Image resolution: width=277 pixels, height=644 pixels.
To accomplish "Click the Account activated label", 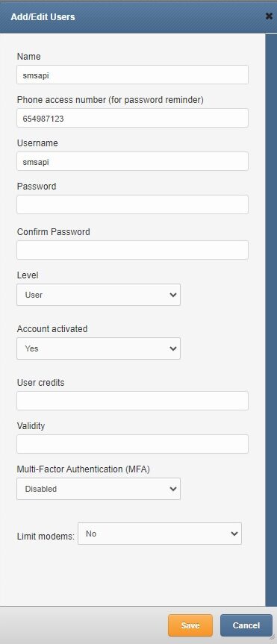I will click(x=52, y=329).
